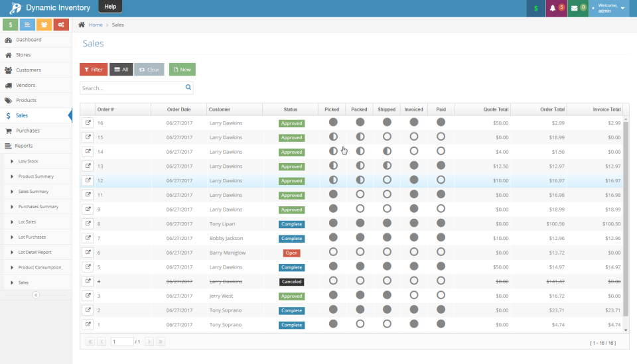This screenshot has height=364, width=637.
Task: Open Dashboard in the sidebar
Action: click(x=36, y=40)
